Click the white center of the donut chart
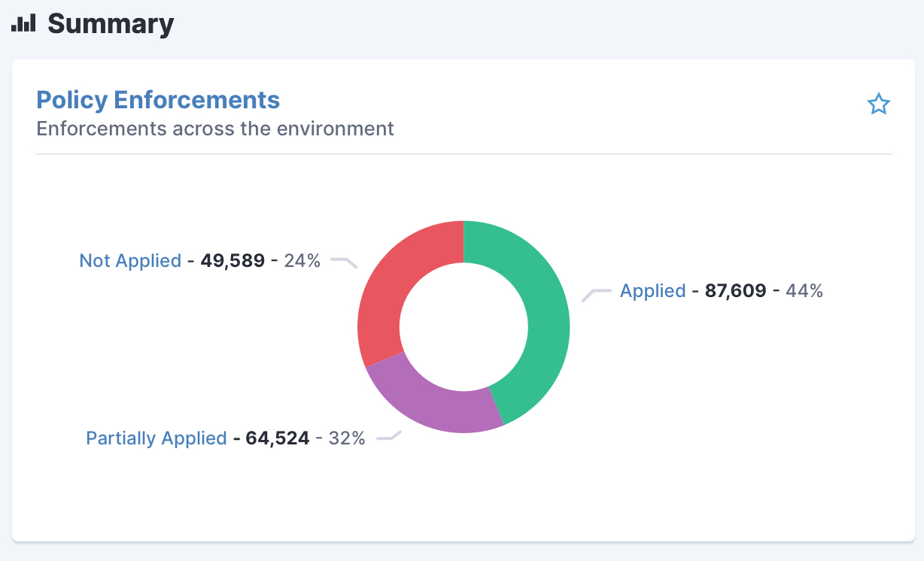 [x=464, y=326]
